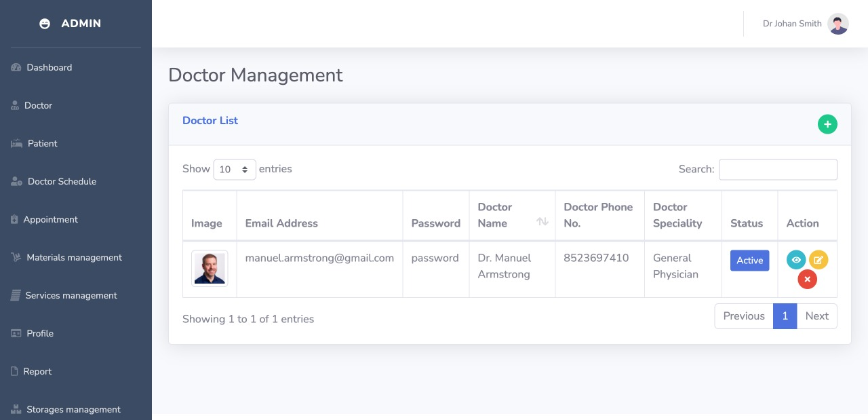Click the Dashboard gauge icon in sidebar
Viewport: 868px width, 420px height.
tap(16, 67)
